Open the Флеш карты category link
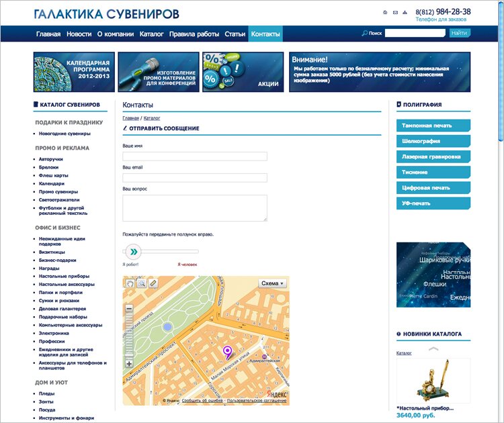 coord(53,175)
